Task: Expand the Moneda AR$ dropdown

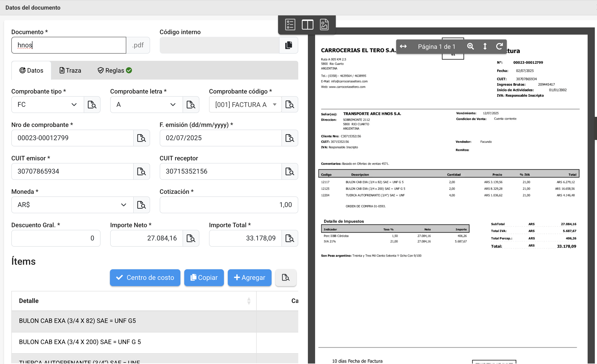Action: click(x=72, y=205)
